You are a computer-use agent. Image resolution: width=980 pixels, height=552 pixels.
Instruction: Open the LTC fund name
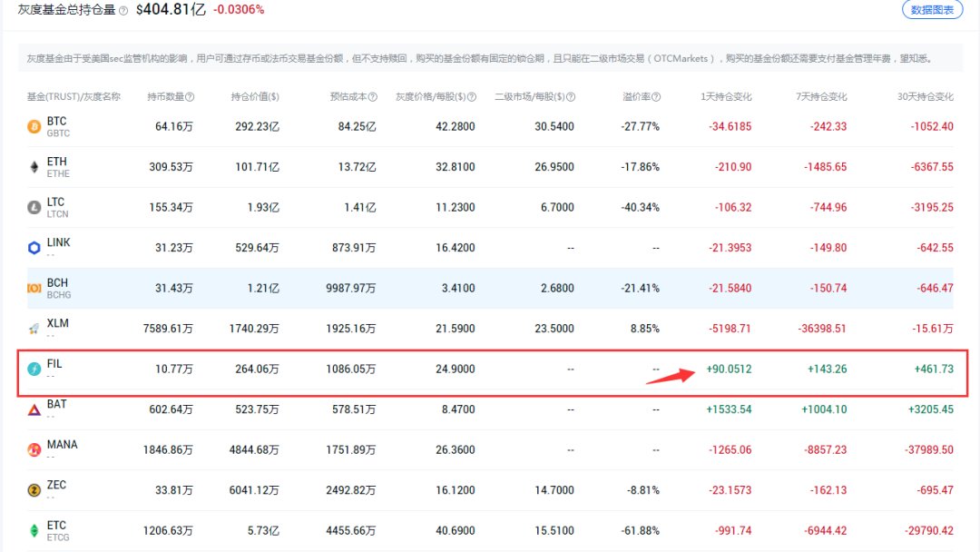55,202
